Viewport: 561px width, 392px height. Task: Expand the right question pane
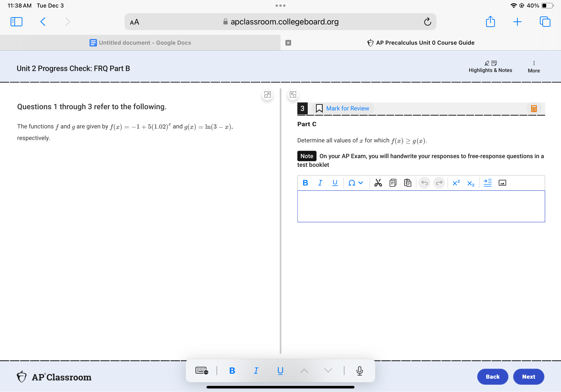click(x=293, y=94)
